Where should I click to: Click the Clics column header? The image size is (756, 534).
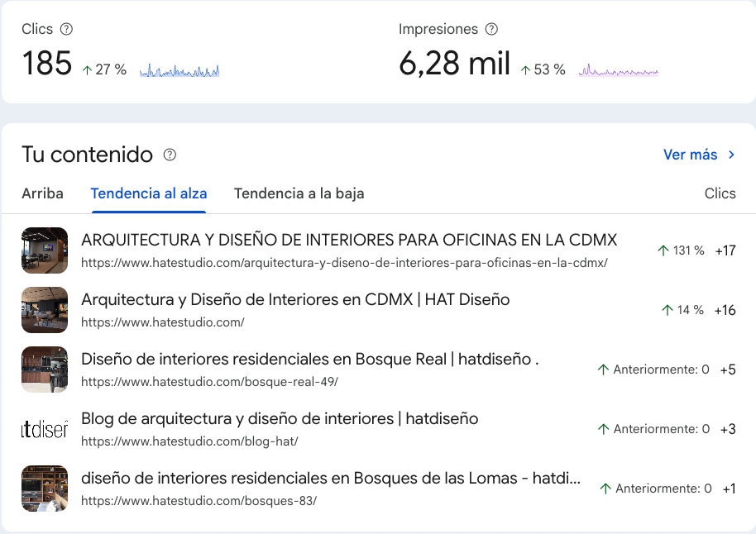(720, 193)
